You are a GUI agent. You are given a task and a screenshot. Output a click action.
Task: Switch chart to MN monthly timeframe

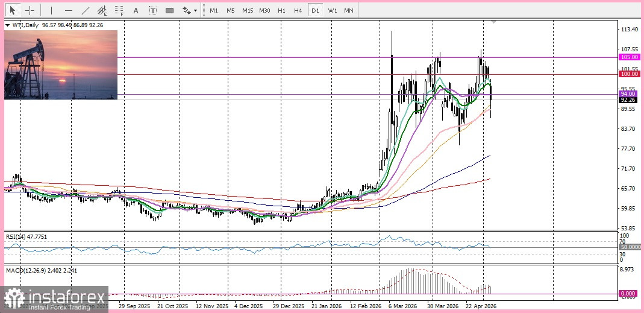(348, 10)
